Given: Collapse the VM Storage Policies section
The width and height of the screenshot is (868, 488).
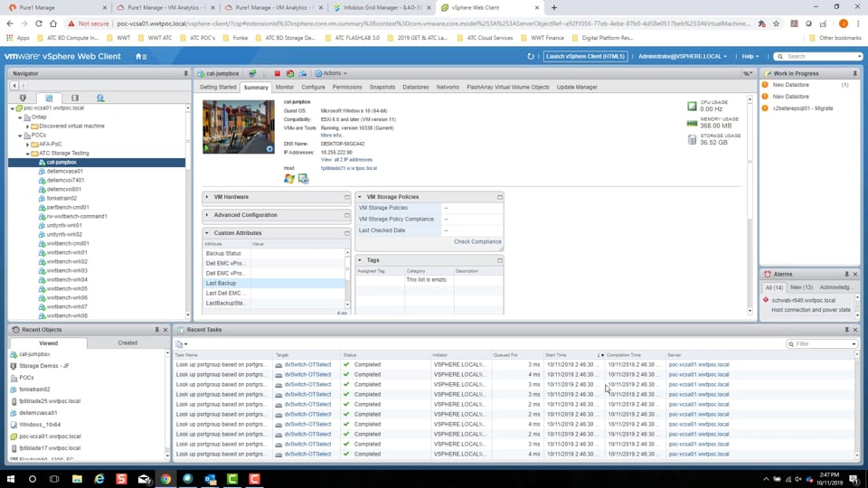Looking at the screenshot, I should pos(360,197).
